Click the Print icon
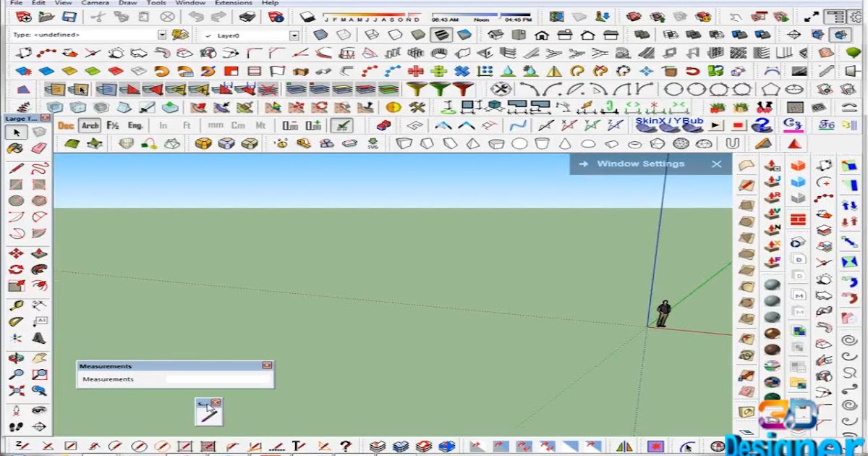This screenshot has width=868, height=456. (x=247, y=16)
